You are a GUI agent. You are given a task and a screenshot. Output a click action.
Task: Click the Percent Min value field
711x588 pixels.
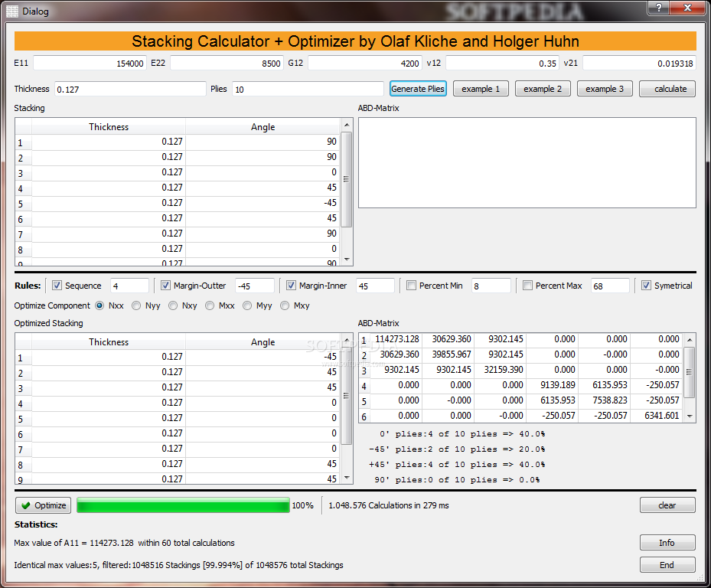tap(491, 286)
